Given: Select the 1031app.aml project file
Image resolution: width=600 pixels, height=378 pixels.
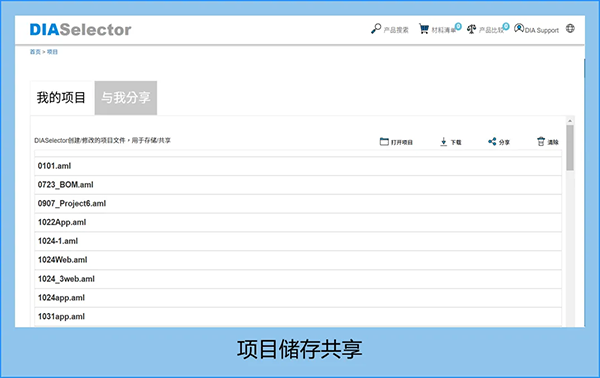Looking at the screenshot, I should (x=298, y=317).
